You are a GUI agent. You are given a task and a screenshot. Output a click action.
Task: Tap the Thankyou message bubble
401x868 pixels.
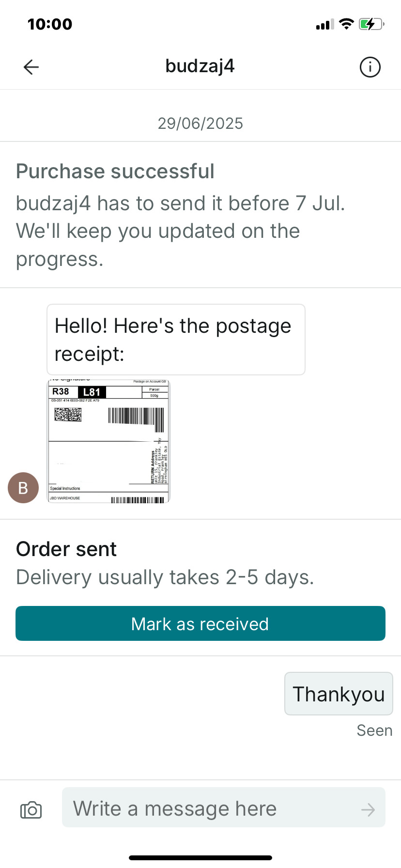pos(339,694)
